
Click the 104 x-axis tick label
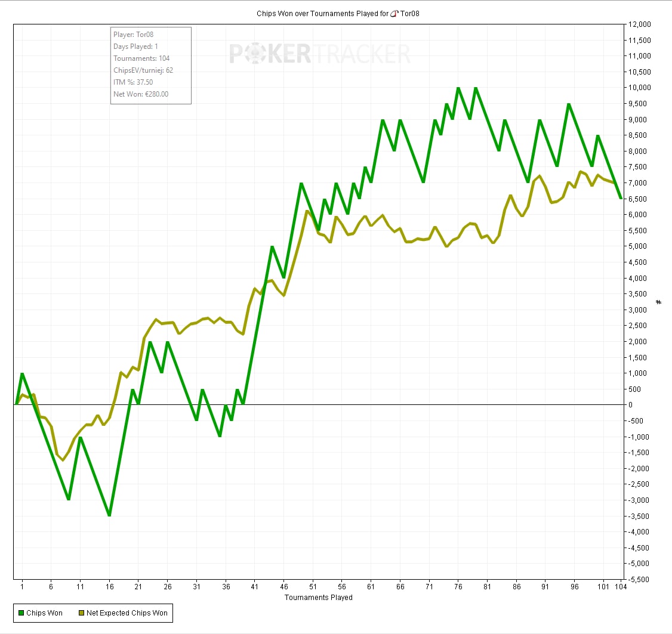(621, 586)
